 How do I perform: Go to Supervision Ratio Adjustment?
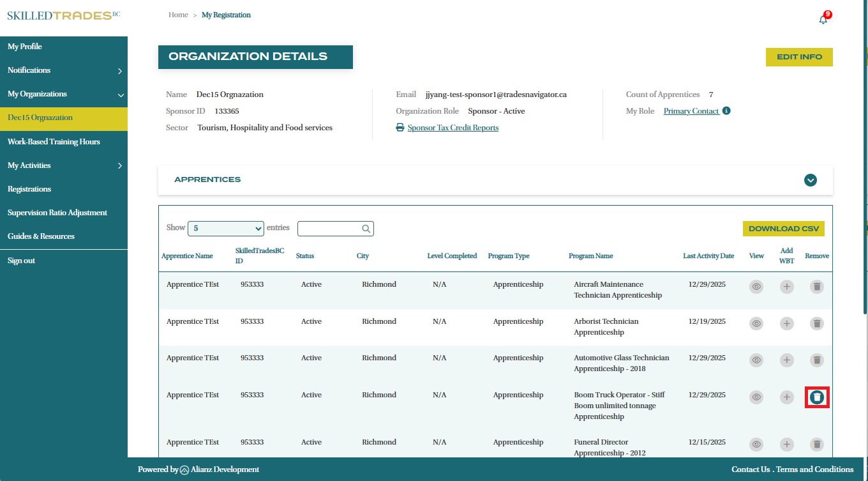click(x=57, y=213)
